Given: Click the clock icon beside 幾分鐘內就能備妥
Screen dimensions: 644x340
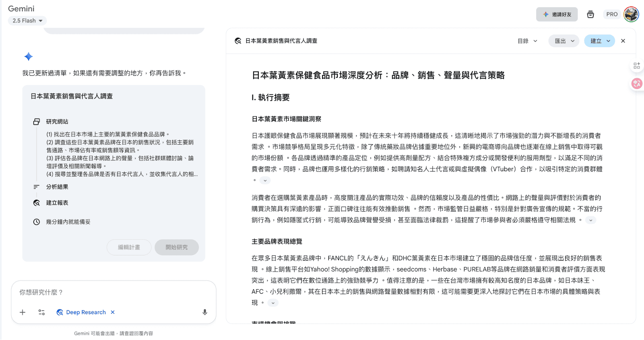Looking at the screenshot, I should pyautogui.click(x=37, y=222).
